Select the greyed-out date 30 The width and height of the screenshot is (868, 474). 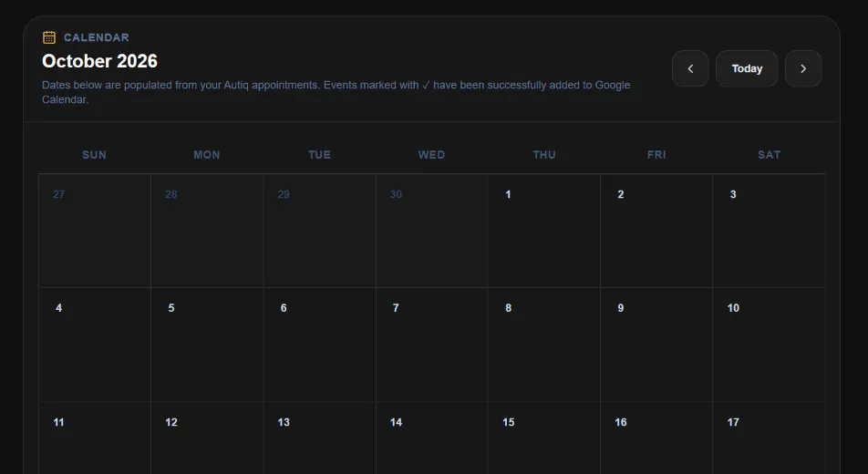[432, 231]
